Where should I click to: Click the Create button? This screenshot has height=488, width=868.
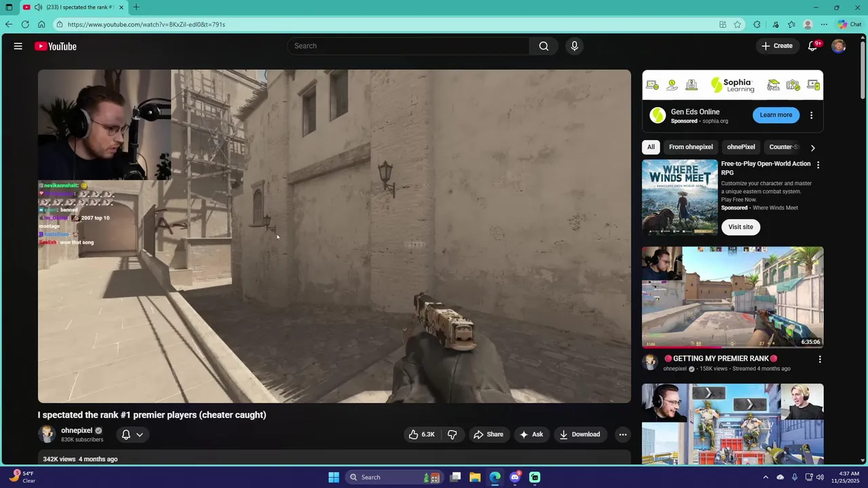(776, 46)
